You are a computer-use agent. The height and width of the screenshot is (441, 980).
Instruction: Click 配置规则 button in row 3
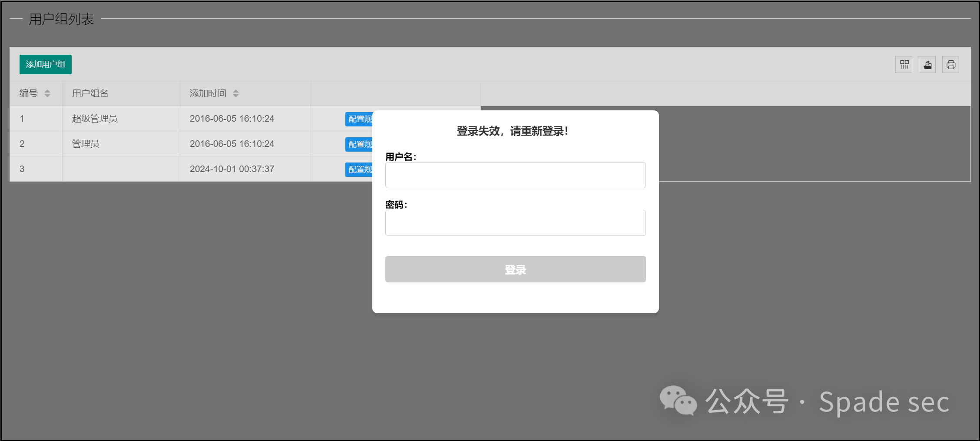359,169
